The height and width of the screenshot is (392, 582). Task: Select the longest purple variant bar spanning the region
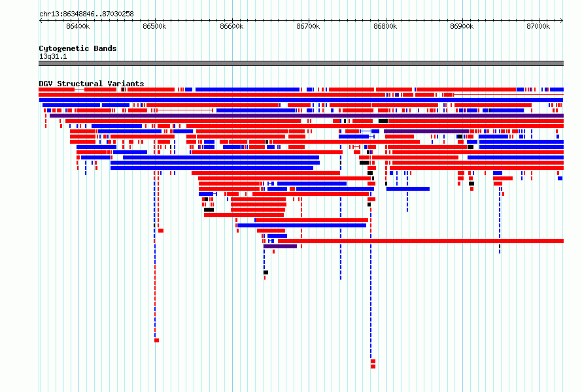[307, 116]
